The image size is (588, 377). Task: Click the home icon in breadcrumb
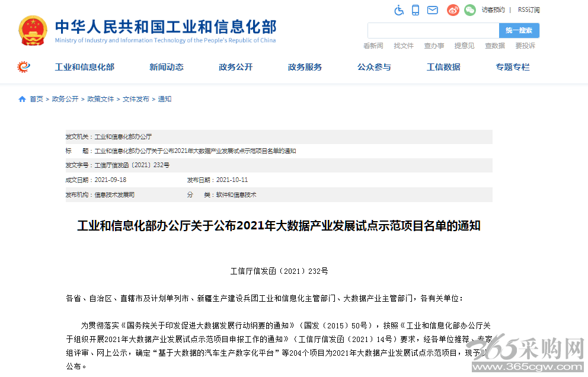pos(22,99)
